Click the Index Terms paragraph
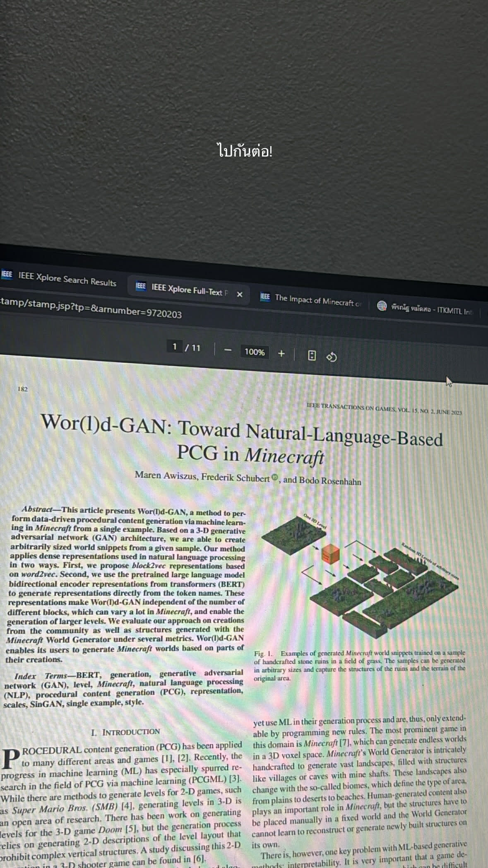 coord(123,688)
